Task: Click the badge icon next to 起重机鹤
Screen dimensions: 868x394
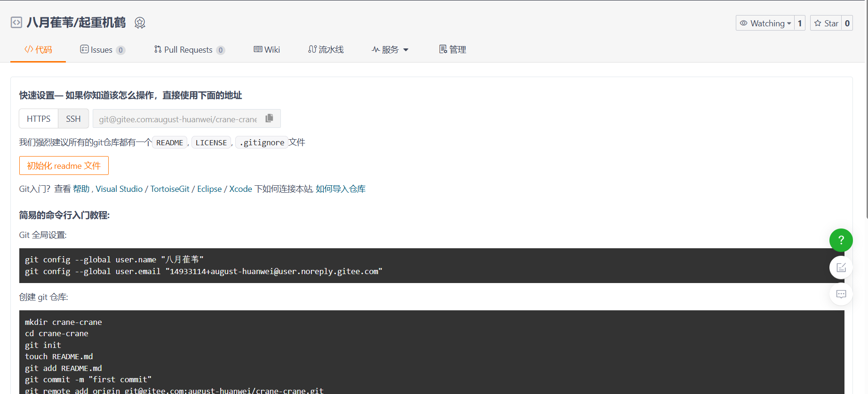Action: coord(140,23)
